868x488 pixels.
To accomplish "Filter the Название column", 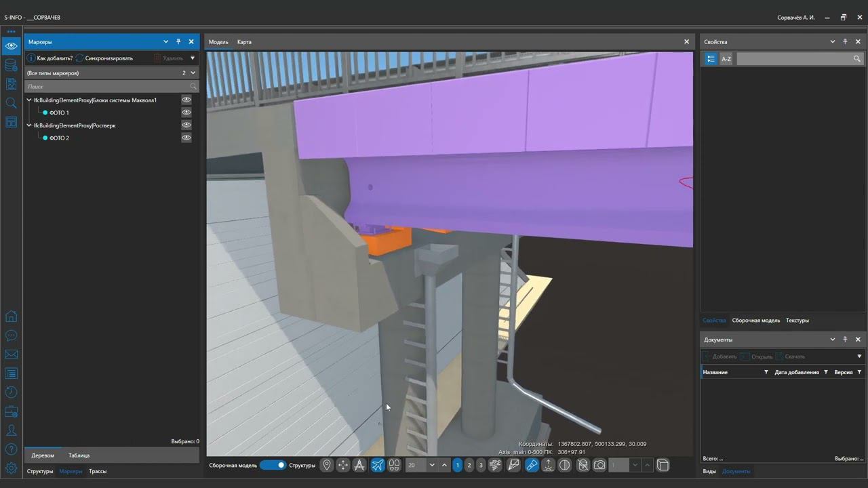I will pyautogui.click(x=766, y=372).
